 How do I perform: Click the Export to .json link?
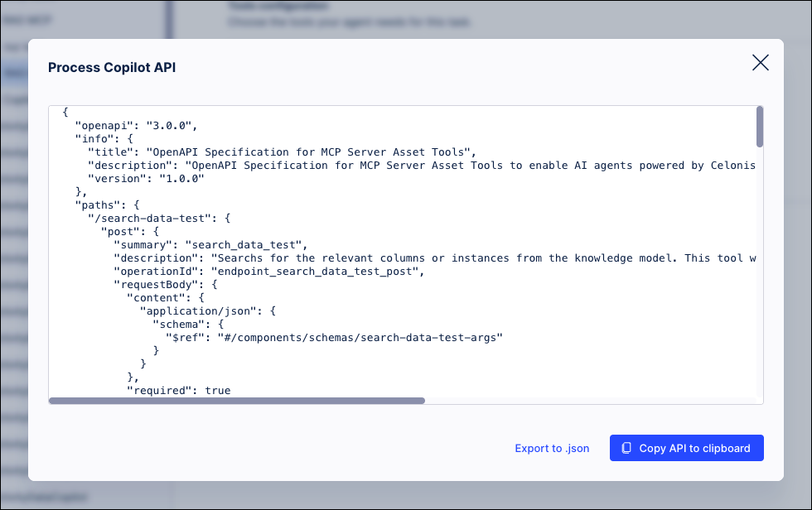click(552, 448)
